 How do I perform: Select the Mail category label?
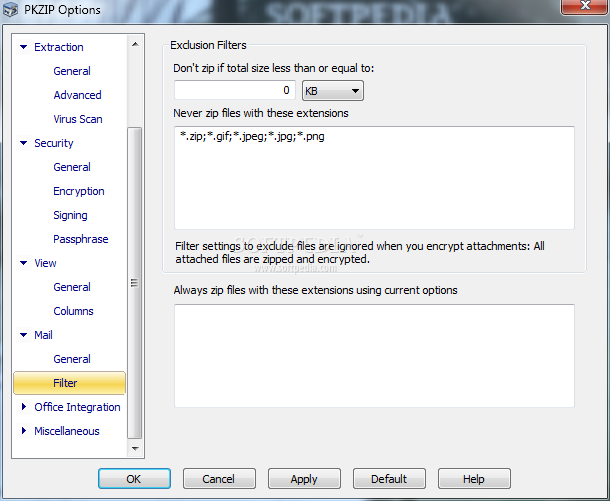tap(43, 335)
